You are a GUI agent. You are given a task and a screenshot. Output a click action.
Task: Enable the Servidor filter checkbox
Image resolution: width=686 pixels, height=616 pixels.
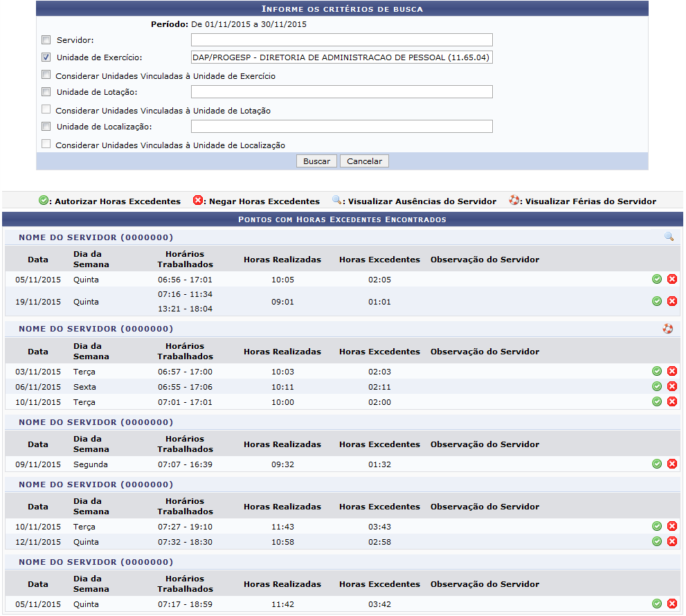(x=46, y=40)
